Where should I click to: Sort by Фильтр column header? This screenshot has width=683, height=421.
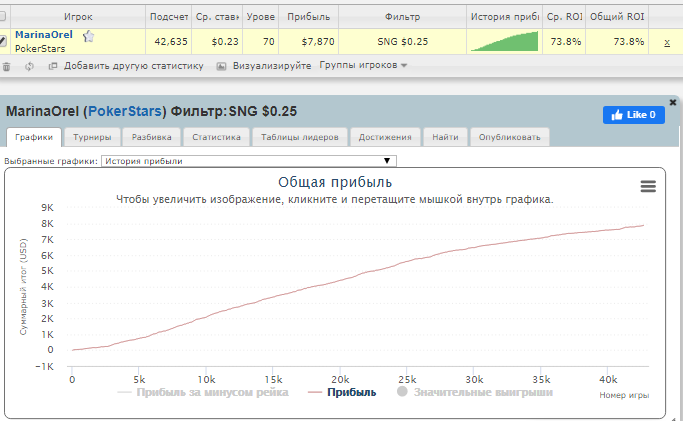(402, 17)
